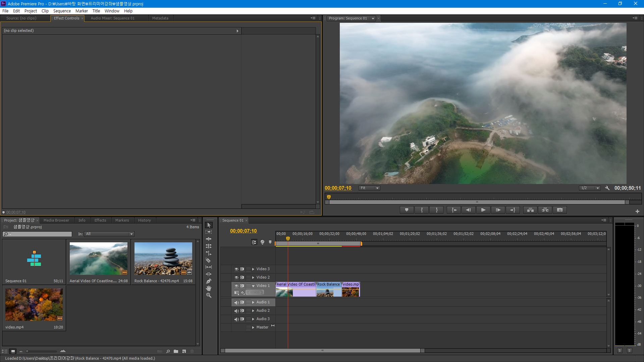Select the Ripple Edit tool

tap(209, 239)
